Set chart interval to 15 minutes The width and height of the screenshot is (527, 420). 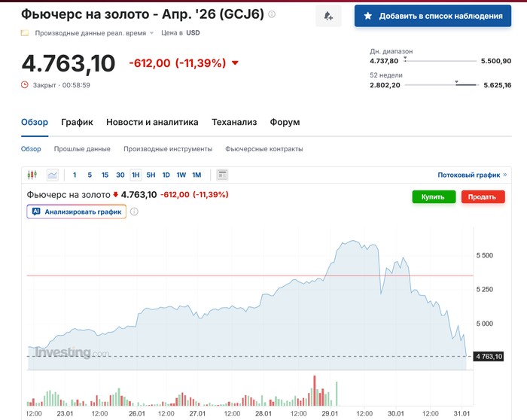coord(105,175)
